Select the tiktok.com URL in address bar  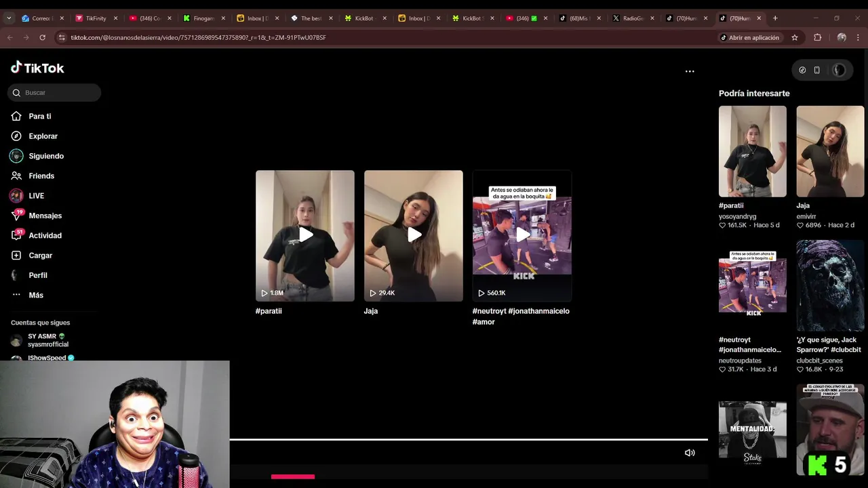198,37
